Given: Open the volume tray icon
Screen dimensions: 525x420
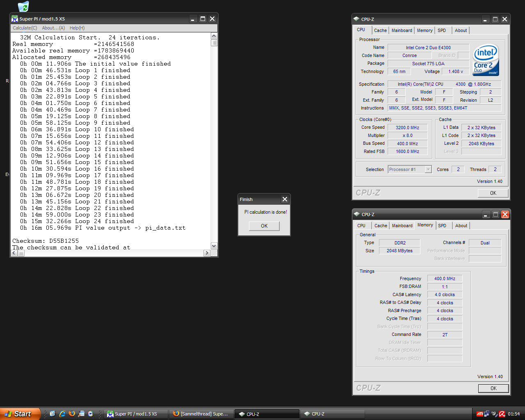Looking at the screenshot, I should coord(494,414).
